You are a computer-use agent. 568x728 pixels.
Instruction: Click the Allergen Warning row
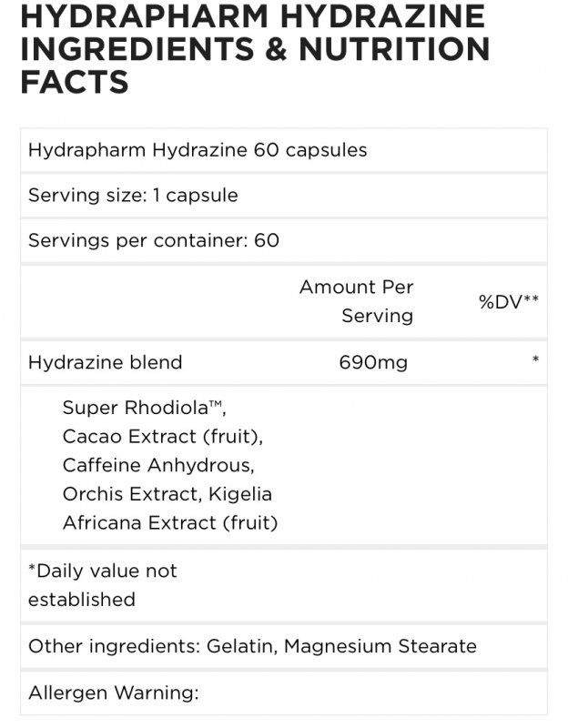[284, 693]
